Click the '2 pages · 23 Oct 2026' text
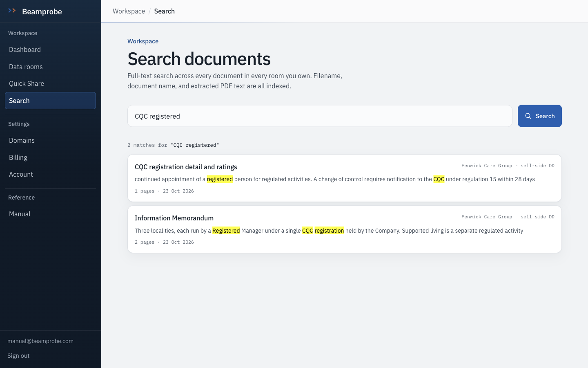588x368 pixels. 164,242
